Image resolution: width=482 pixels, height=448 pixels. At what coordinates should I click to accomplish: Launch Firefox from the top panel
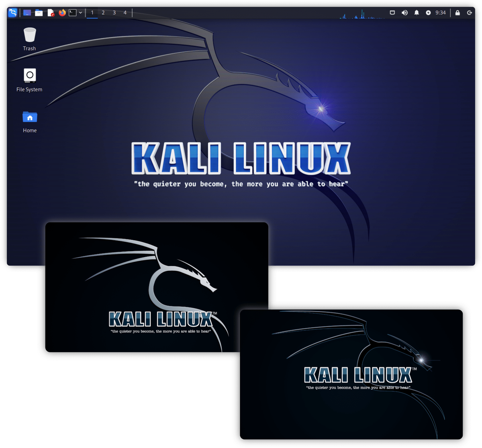pyautogui.click(x=62, y=13)
